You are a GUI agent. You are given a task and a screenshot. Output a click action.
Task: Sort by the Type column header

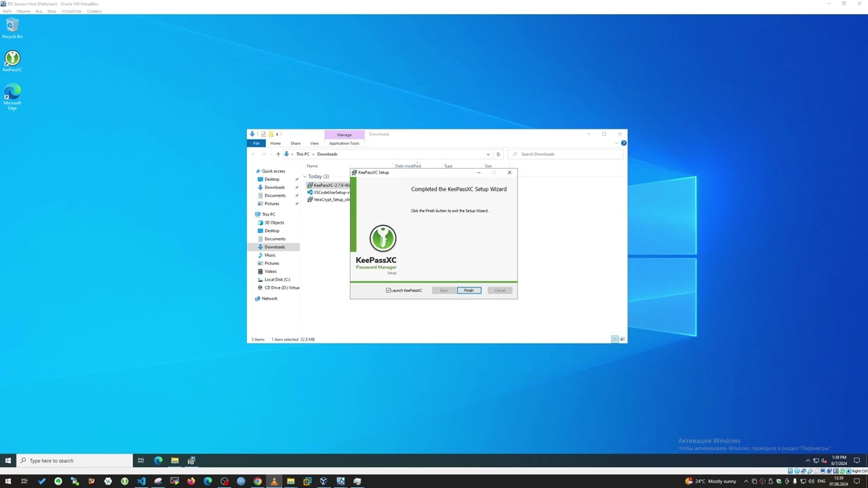448,166
